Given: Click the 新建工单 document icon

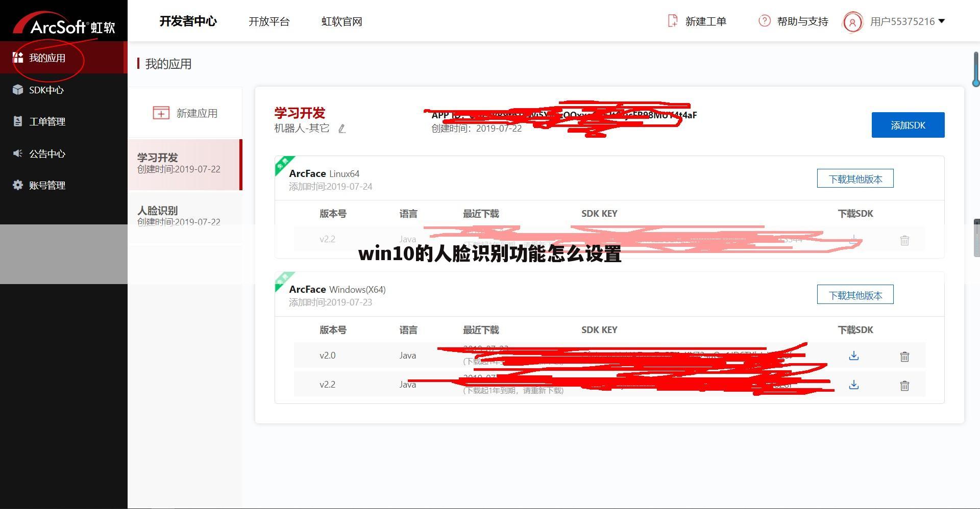Looking at the screenshot, I should coord(673,21).
